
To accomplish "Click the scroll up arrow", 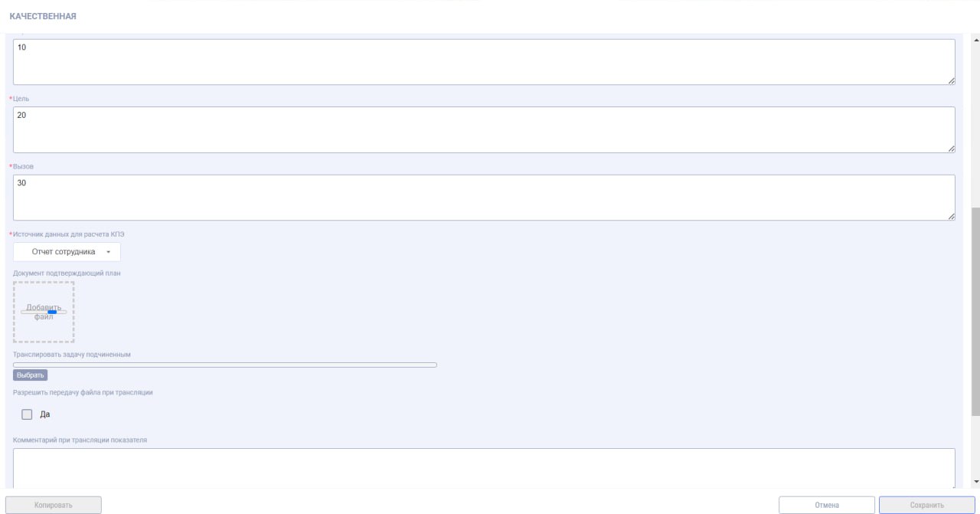I will click(975, 40).
